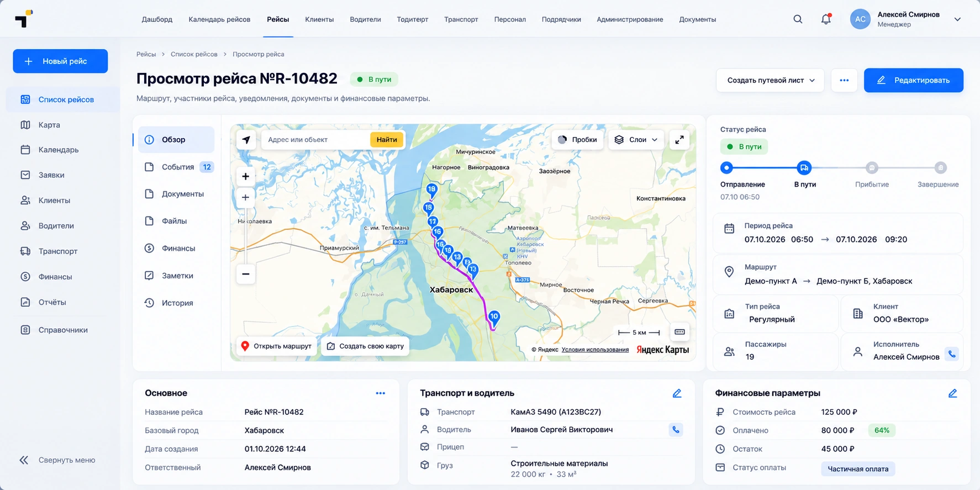Call executor Алексей Смирнов via phone icon
The width and height of the screenshot is (980, 490).
(x=951, y=354)
